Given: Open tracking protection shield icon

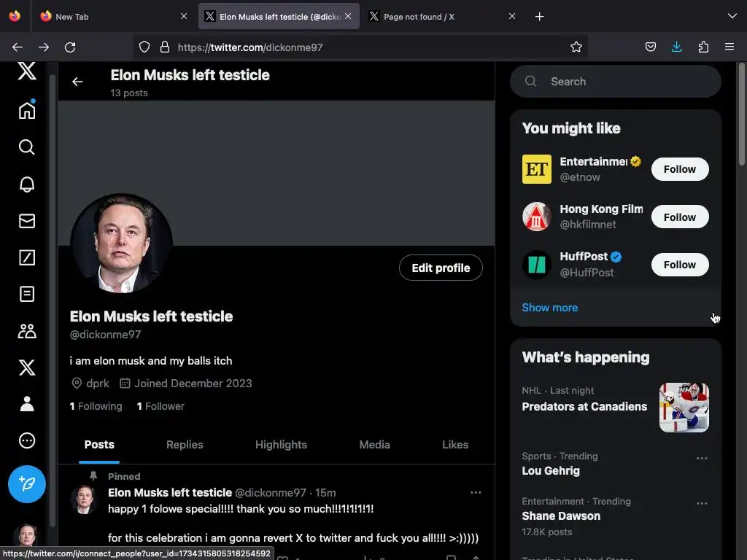Looking at the screenshot, I should (x=144, y=47).
